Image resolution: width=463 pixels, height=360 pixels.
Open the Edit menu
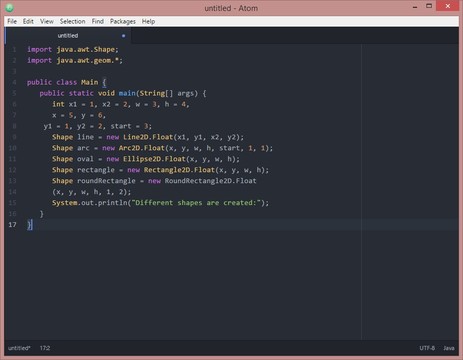[x=28, y=21]
